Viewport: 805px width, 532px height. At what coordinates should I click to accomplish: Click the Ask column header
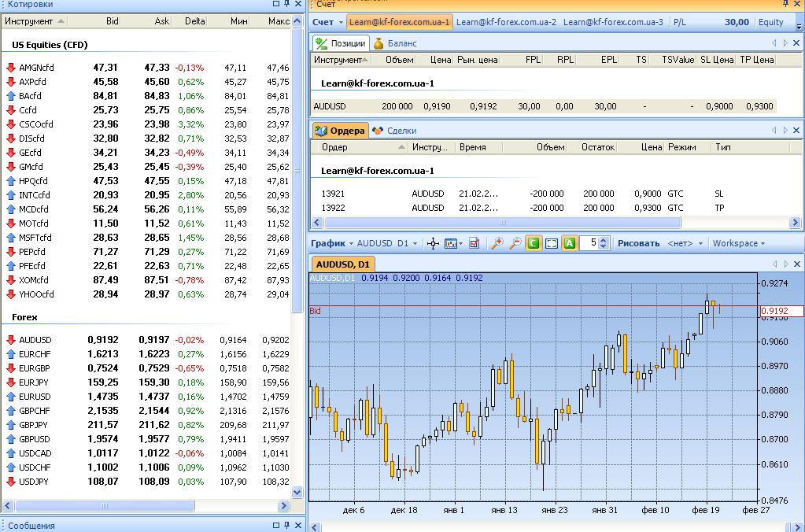(146, 21)
